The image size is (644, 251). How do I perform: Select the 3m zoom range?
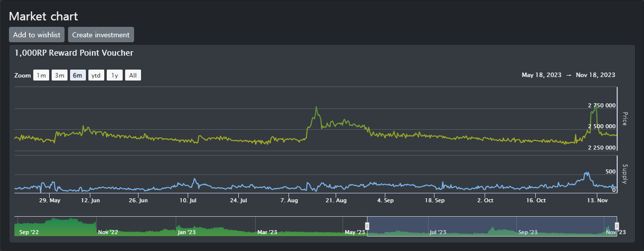[x=60, y=76]
